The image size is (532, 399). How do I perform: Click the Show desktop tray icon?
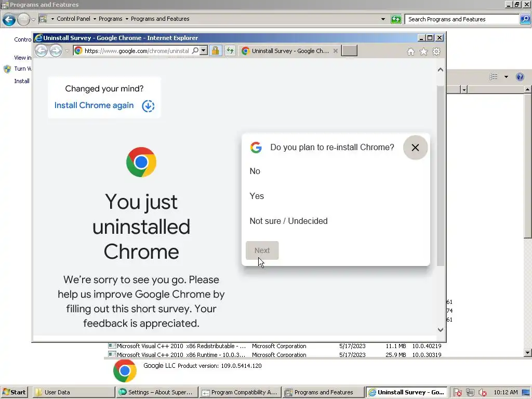click(526, 393)
